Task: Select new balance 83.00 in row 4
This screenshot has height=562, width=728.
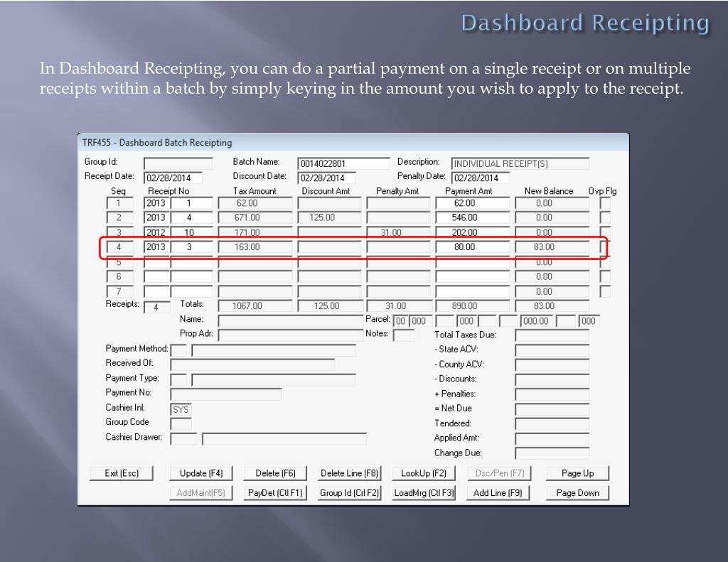Action: coord(552,247)
